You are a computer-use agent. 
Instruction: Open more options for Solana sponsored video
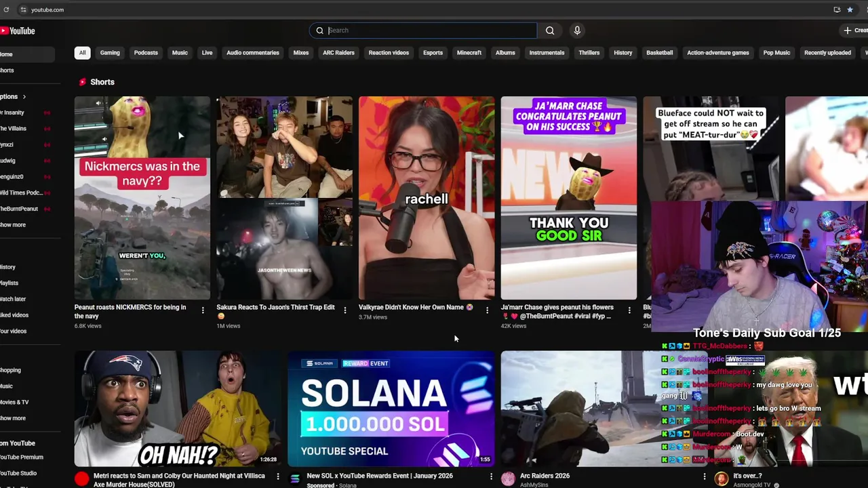tap(491, 477)
